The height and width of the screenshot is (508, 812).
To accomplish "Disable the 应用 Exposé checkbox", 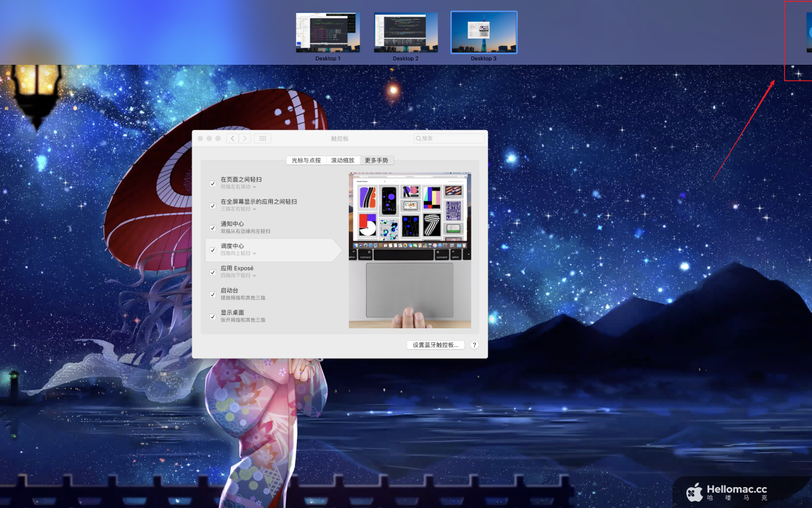I will coord(213,272).
